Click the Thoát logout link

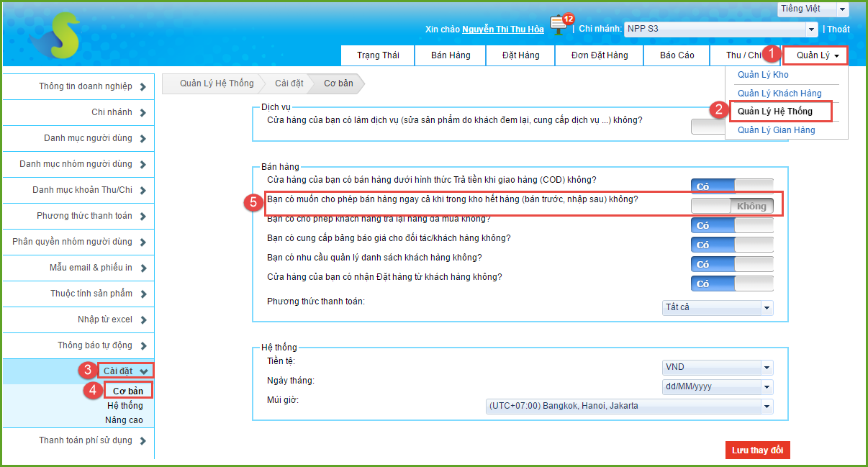[x=838, y=30]
